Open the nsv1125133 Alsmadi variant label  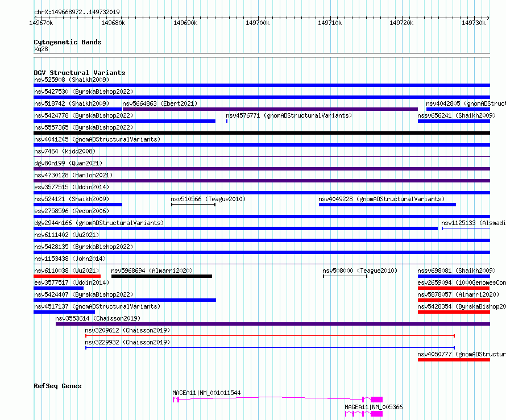tap(474, 223)
